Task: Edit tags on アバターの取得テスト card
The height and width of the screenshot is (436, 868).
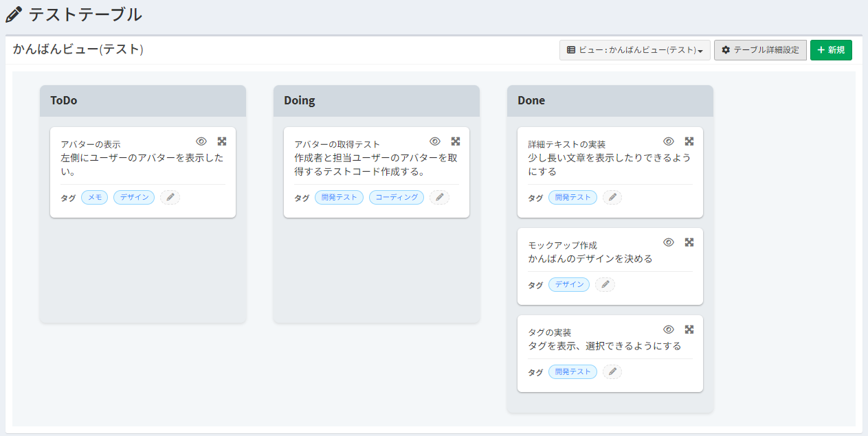Action: pos(440,198)
